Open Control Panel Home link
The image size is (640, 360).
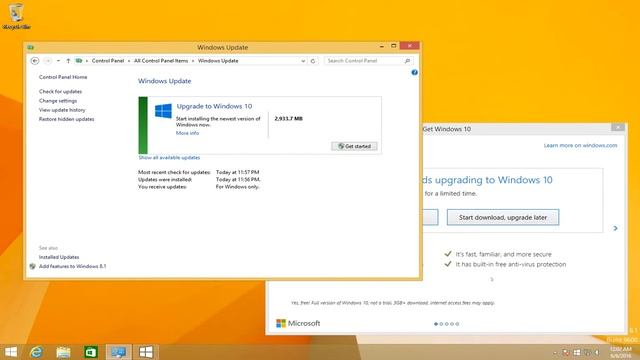tap(63, 77)
